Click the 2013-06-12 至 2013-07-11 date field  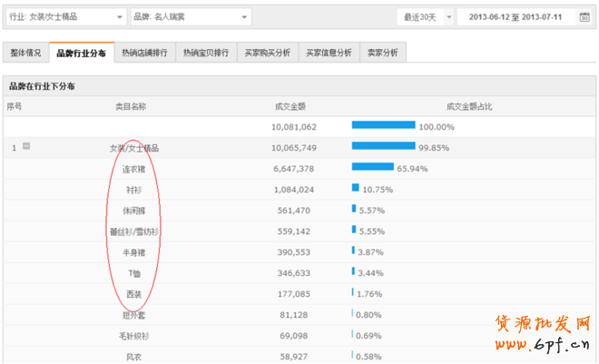pos(516,17)
